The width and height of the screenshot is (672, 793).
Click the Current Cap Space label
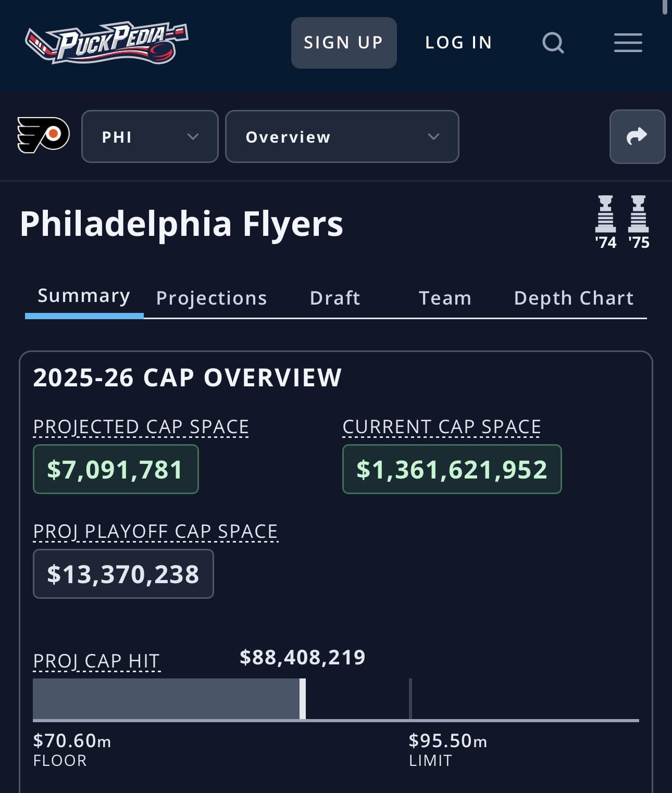point(441,427)
